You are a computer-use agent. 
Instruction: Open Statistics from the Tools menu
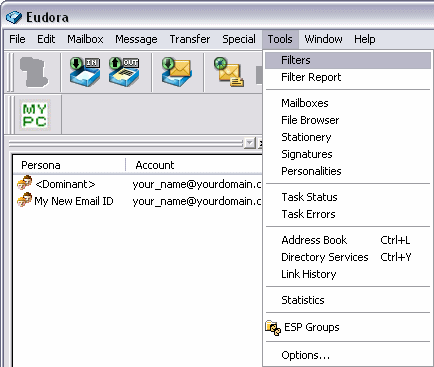tap(348, 300)
